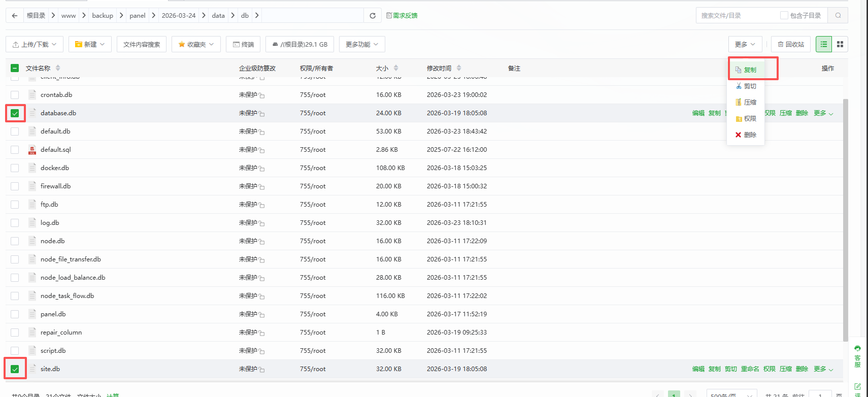Viewport: 868px width, 397px height.
Task: Uncheck the database.db checkbox
Action: click(x=15, y=113)
